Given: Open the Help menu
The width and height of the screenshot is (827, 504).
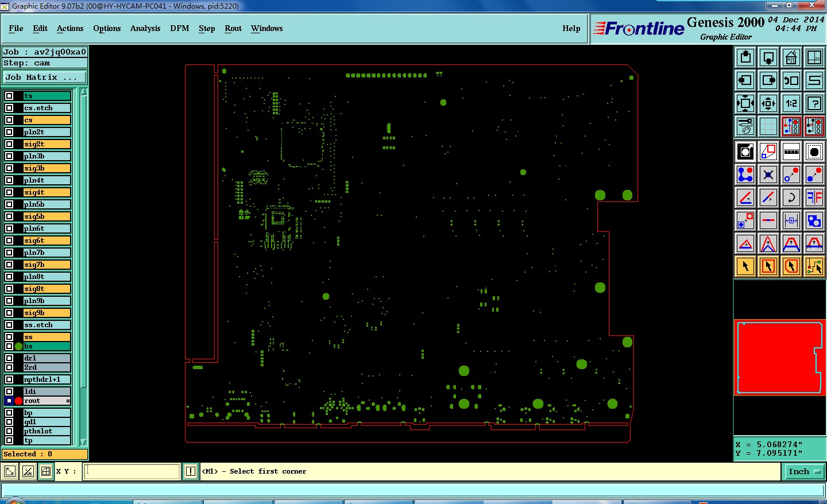Looking at the screenshot, I should [571, 28].
